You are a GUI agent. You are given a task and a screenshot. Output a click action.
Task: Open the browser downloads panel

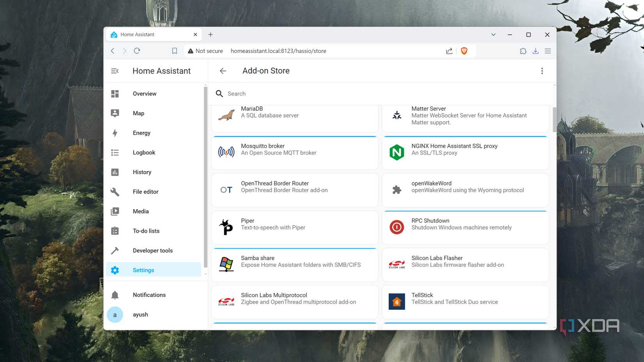pyautogui.click(x=535, y=51)
